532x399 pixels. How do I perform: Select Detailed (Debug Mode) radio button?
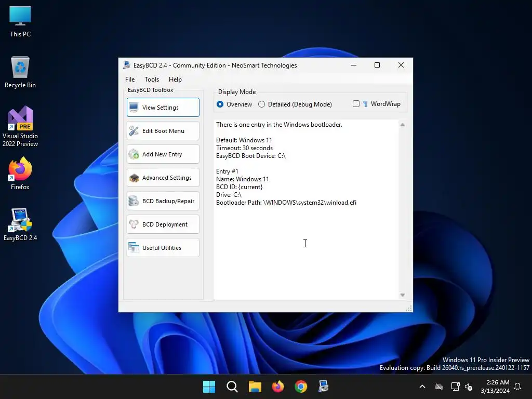click(295, 104)
